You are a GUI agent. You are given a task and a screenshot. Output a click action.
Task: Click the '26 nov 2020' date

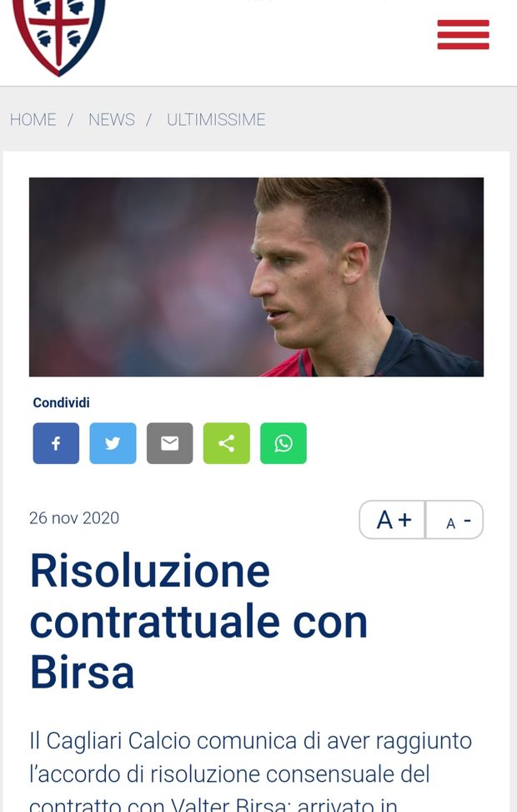(74, 518)
